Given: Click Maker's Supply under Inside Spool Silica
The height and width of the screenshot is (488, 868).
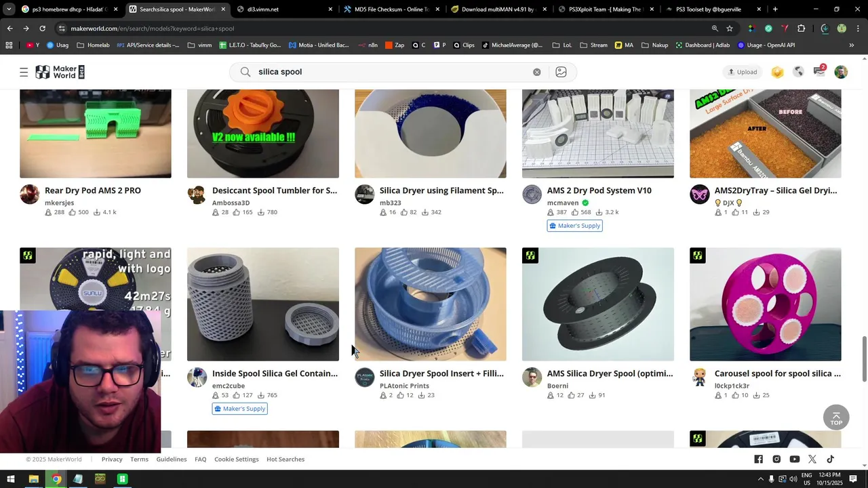Looking at the screenshot, I should pyautogui.click(x=240, y=409).
